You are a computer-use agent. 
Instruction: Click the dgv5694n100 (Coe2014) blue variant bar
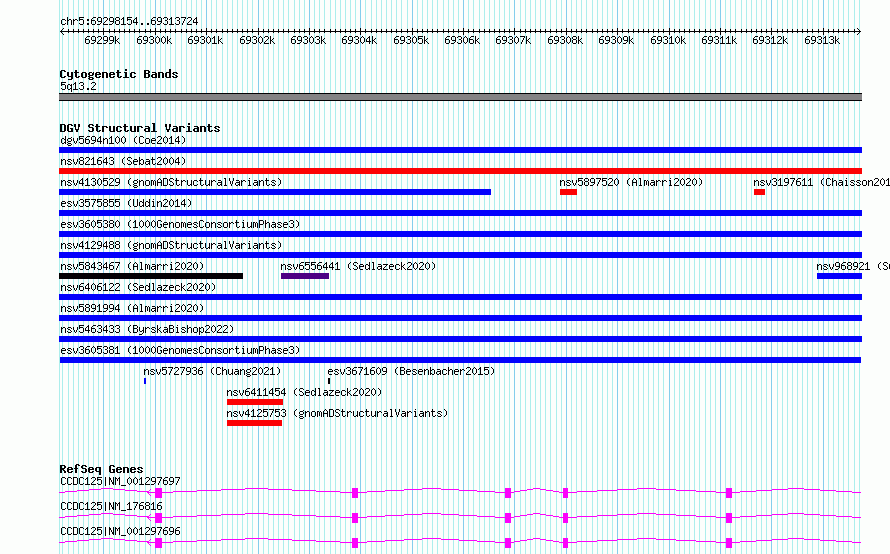[460, 150]
